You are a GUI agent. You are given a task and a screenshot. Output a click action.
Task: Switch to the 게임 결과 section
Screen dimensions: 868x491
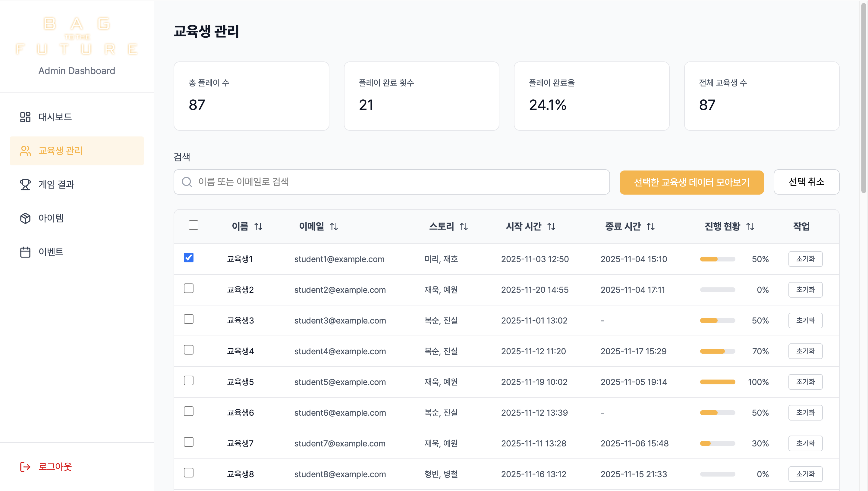(57, 184)
